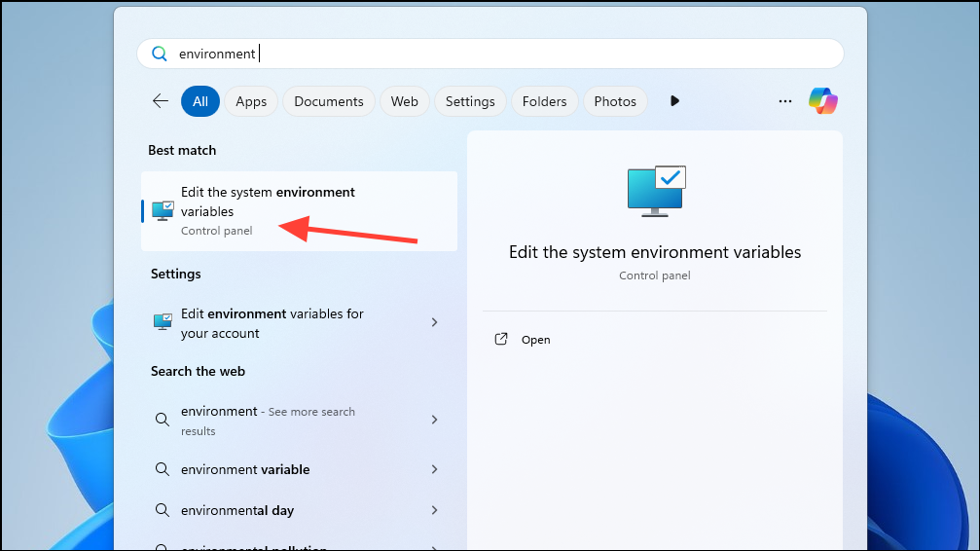Show more filters with the play arrow
Viewport: 980px width, 551px height.
(x=674, y=100)
